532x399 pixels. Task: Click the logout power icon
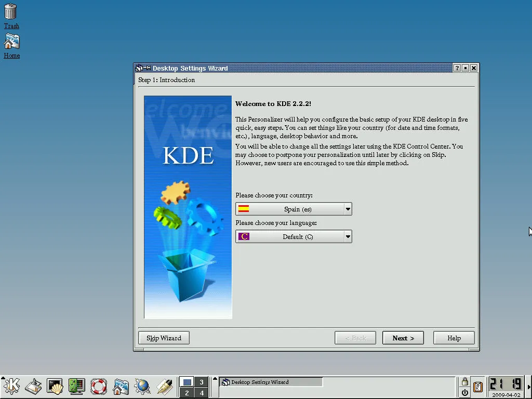[465, 393]
